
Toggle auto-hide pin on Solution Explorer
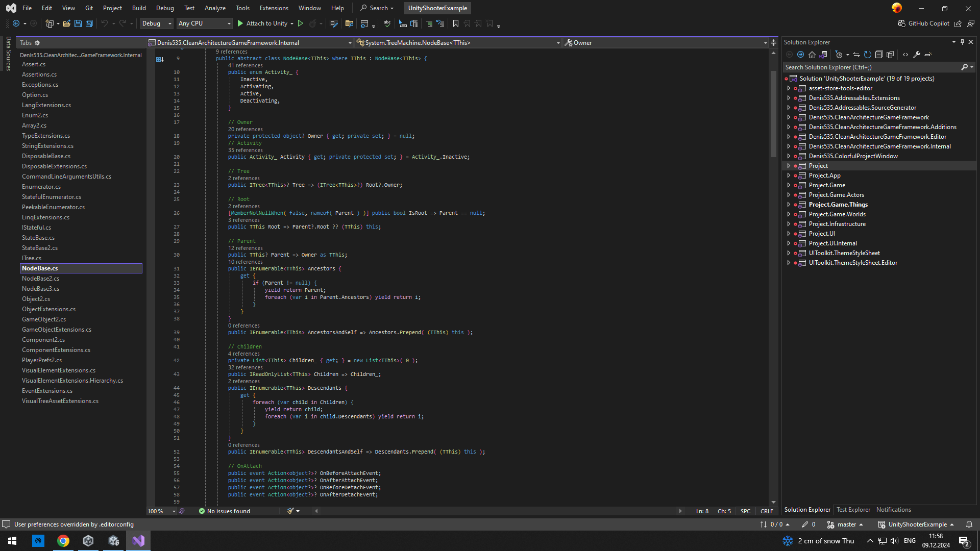(962, 42)
